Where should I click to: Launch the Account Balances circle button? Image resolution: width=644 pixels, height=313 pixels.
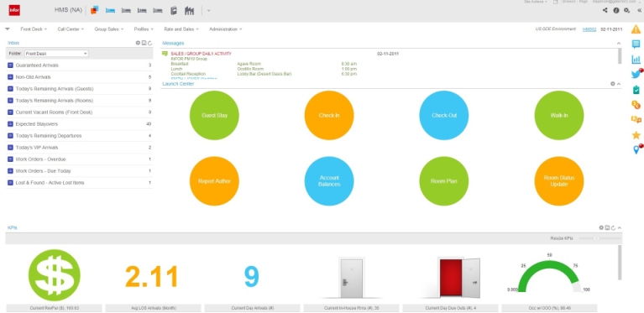(329, 181)
